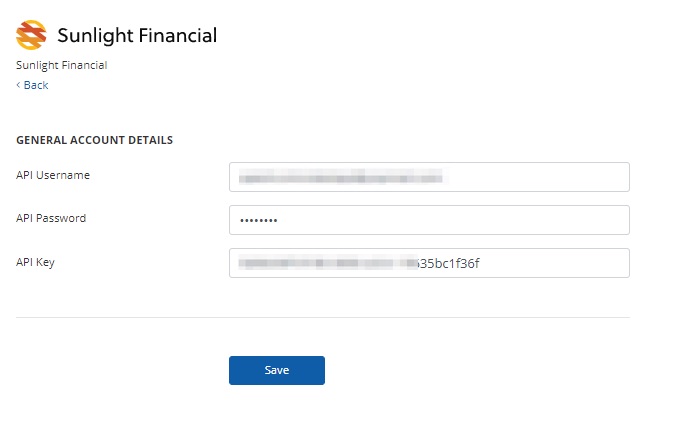Click the large Sunlight Financial header title
674x421 pixels.
(137, 36)
